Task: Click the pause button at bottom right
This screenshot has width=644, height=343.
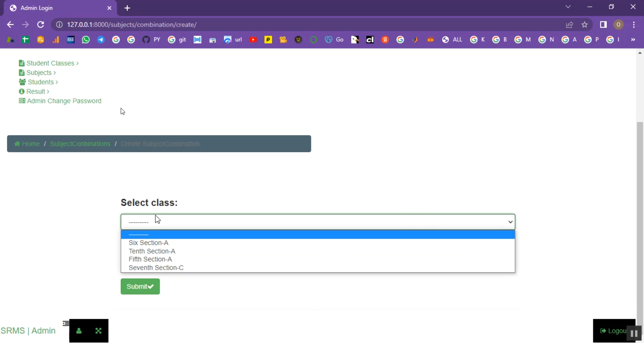Action: [x=634, y=334]
